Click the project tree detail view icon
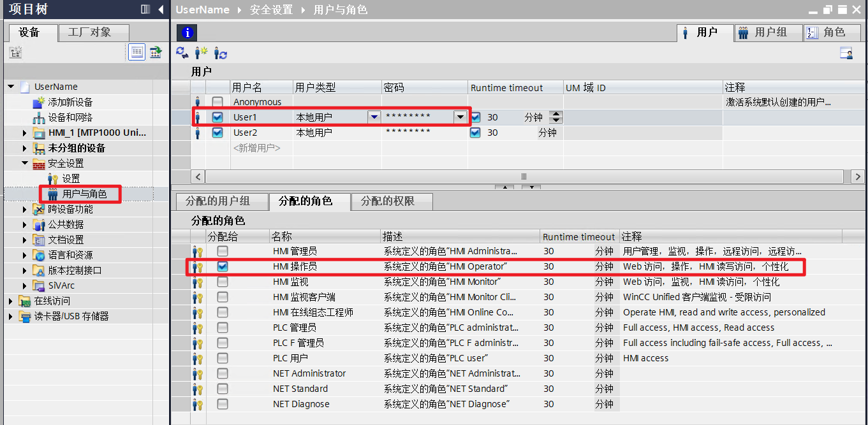 136,52
